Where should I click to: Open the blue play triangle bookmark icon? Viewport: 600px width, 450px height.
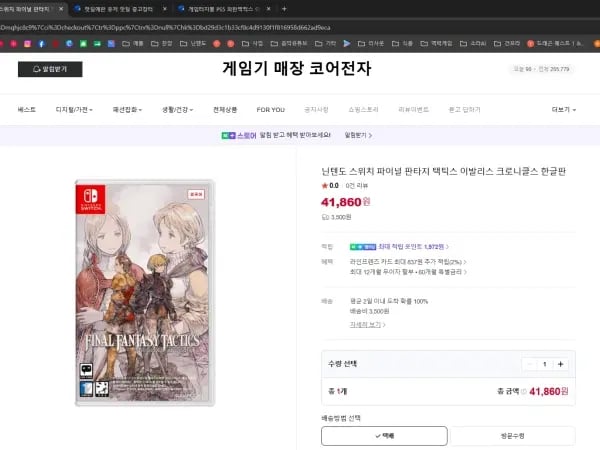[347, 44]
